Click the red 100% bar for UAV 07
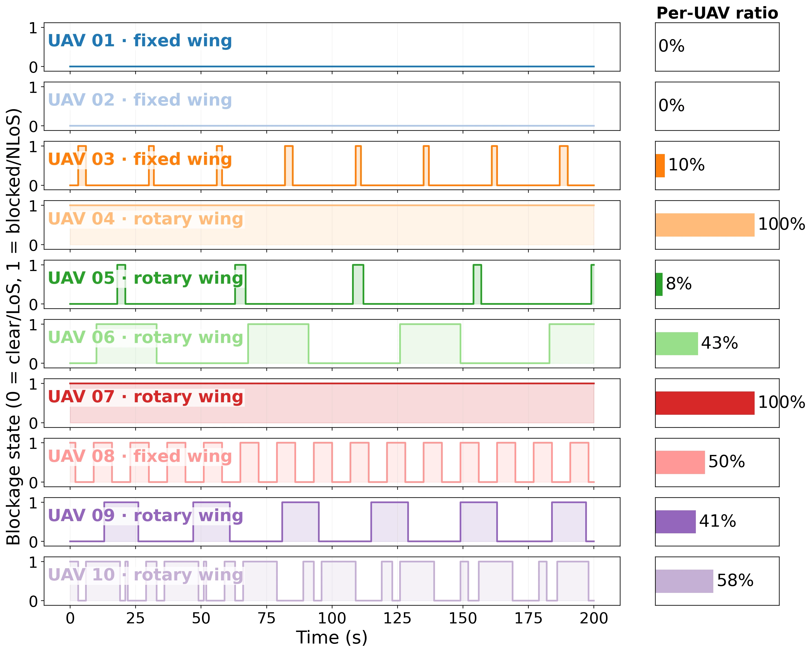Screen dimensions: 812x653 pyautogui.click(x=705, y=403)
